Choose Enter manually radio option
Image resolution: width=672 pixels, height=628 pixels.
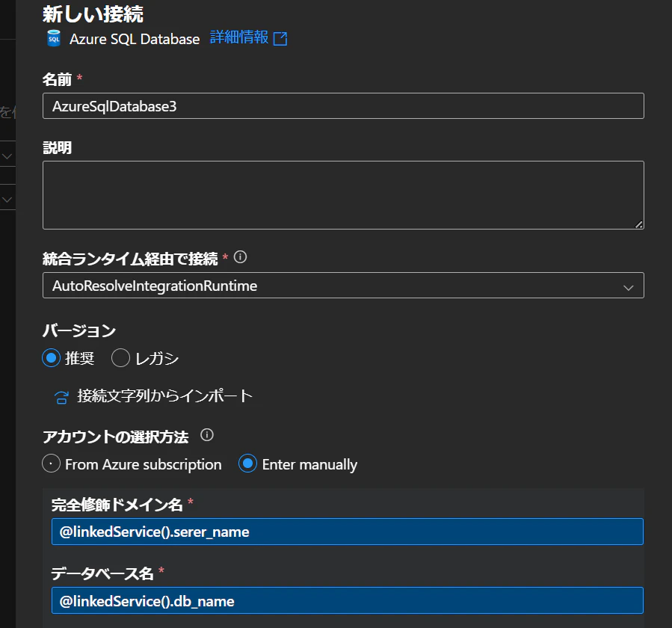[x=247, y=464]
